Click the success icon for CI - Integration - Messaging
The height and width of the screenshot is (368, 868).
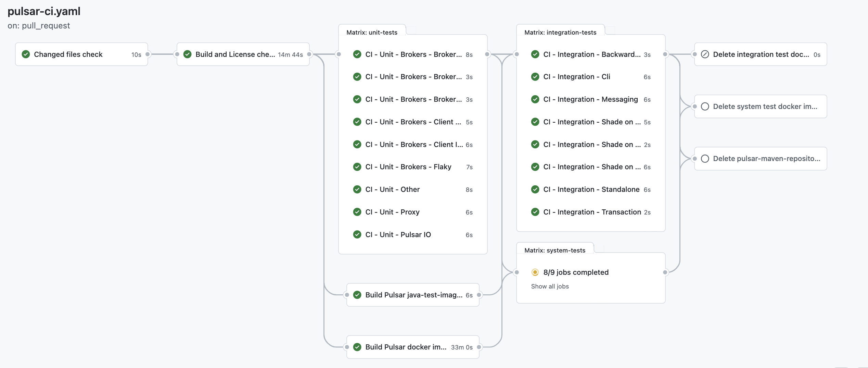point(535,99)
